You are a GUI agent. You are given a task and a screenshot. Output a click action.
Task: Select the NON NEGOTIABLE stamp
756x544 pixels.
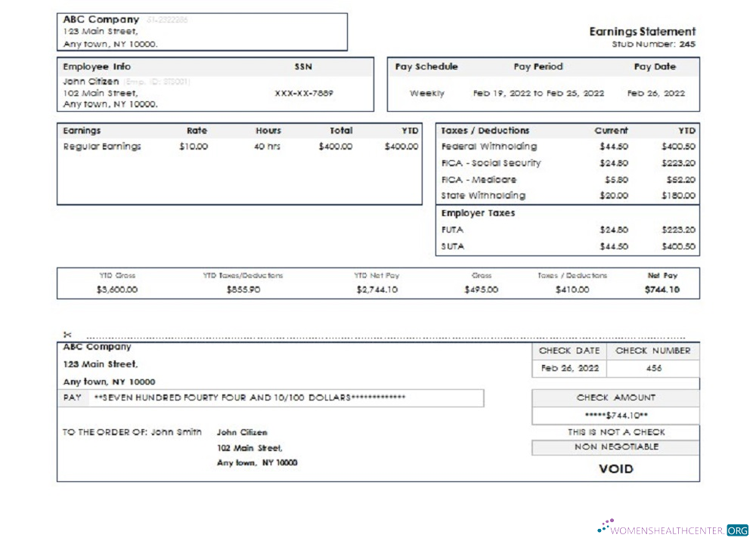point(617,447)
